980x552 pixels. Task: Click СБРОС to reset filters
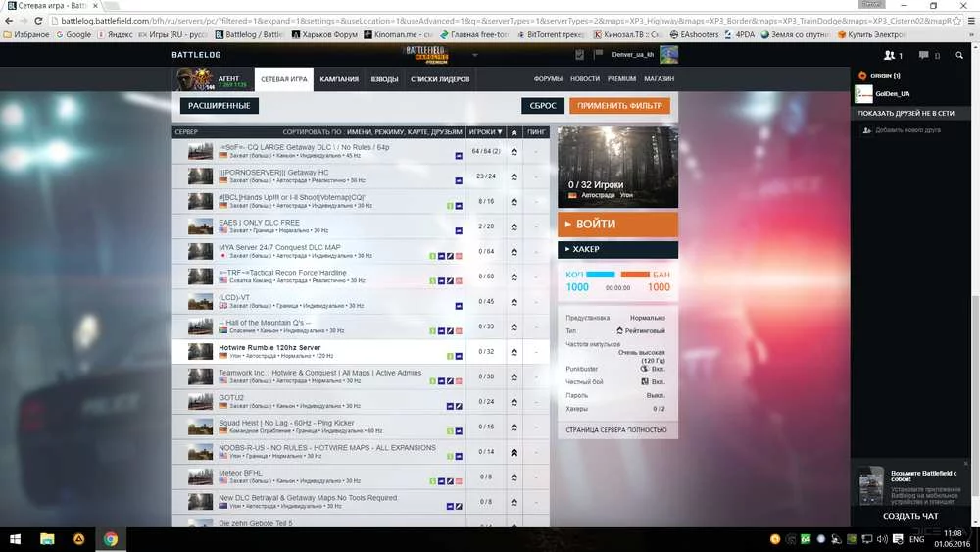tap(543, 106)
